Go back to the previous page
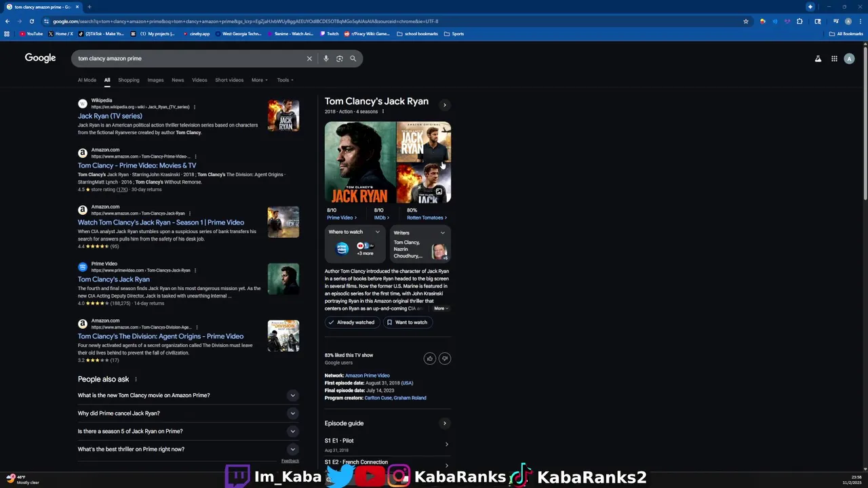This screenshot has height=488, width=868. point(7,21)
